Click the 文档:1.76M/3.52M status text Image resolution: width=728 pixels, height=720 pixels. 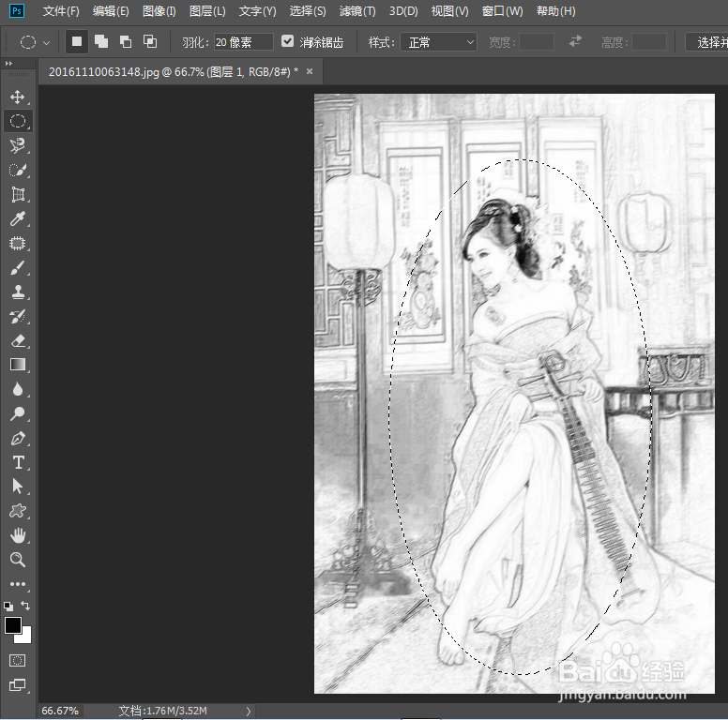163,711
